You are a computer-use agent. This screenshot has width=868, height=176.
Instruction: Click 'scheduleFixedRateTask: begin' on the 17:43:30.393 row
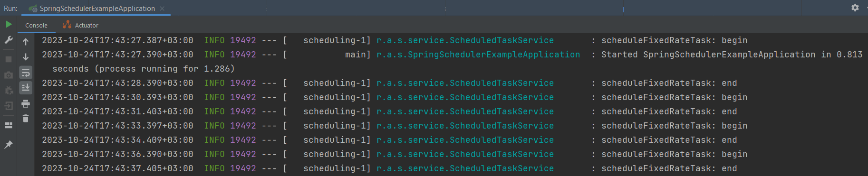[675, 97]
